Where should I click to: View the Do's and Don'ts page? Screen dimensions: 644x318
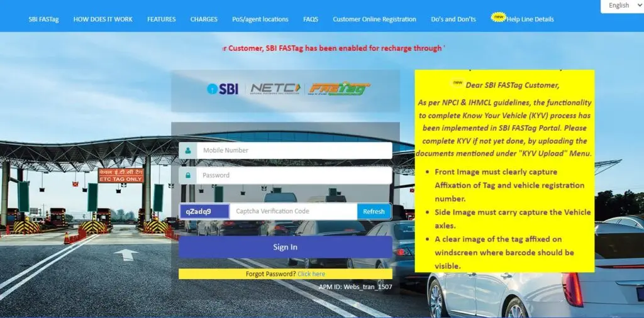(453, 19)
